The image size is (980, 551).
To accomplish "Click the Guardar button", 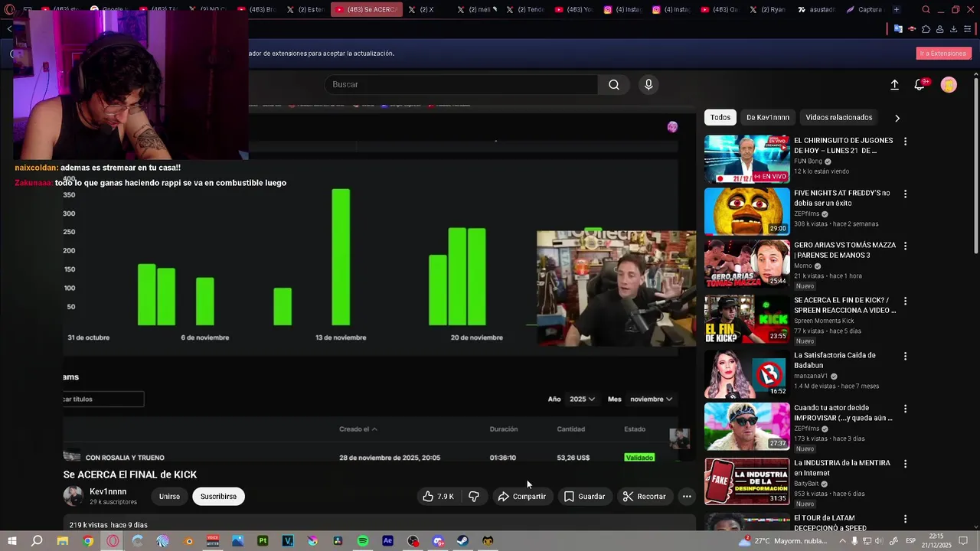I will coord(584,497).
